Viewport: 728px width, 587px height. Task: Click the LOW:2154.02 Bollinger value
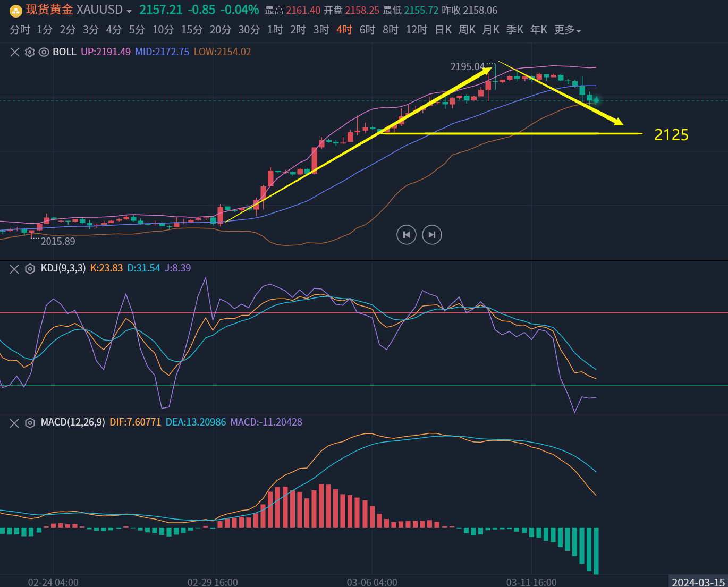[223, 52]
